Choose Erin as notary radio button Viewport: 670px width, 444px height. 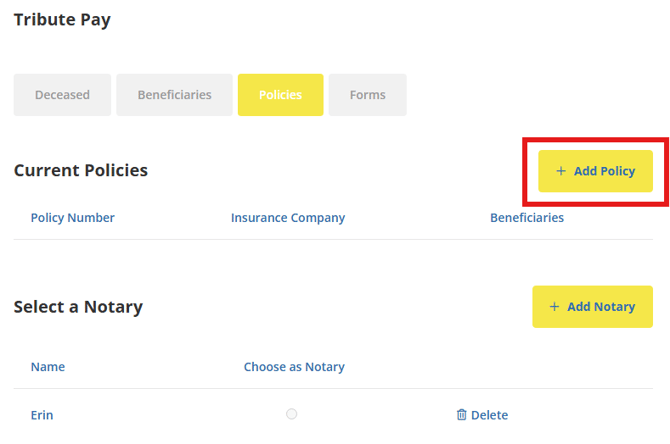(x=291, y=414)
